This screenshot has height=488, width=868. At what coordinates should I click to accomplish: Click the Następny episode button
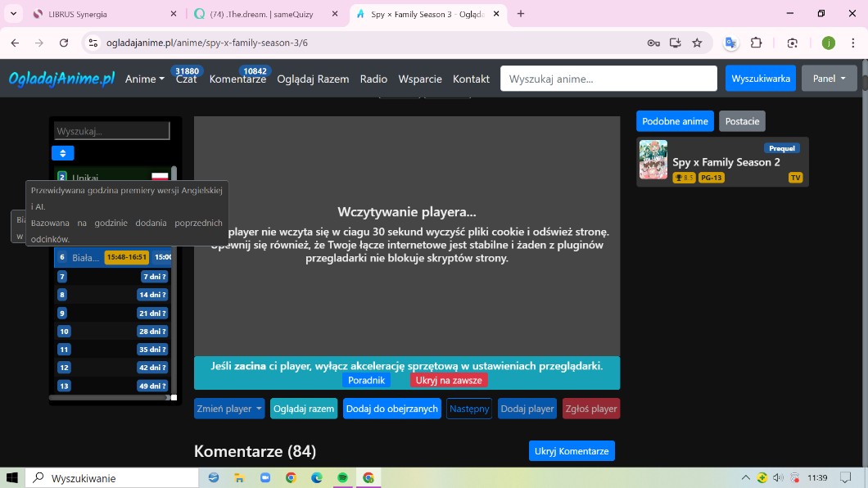pyautogui.click(x=469, y=409)
